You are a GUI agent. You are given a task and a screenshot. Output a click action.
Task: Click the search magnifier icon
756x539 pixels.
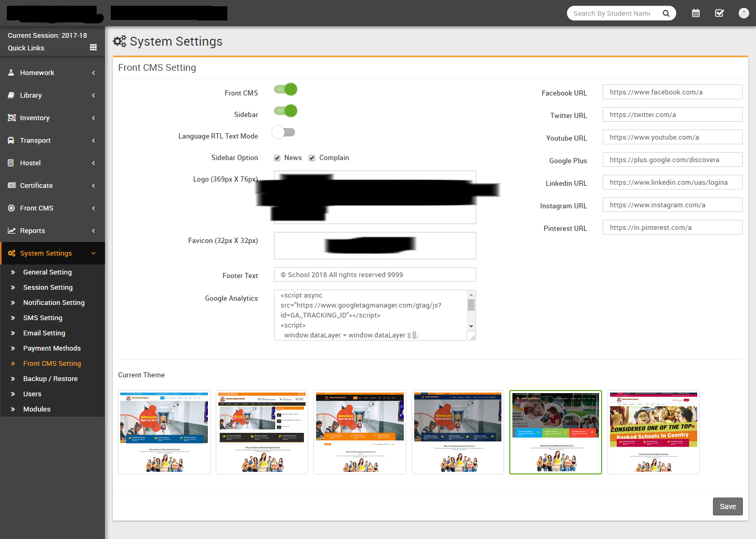click(666, 14)
